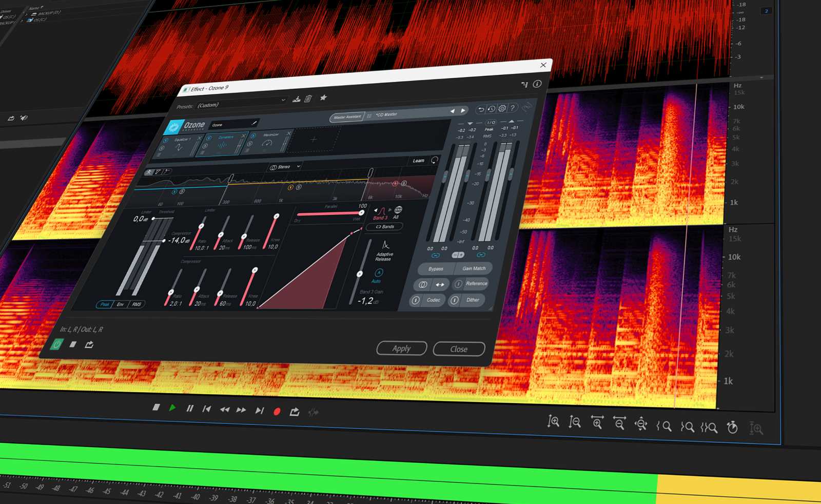The width and height of the screenshot is (821, 504).
Task: Zoom out amplitude icon
Action: coord(575,422)
